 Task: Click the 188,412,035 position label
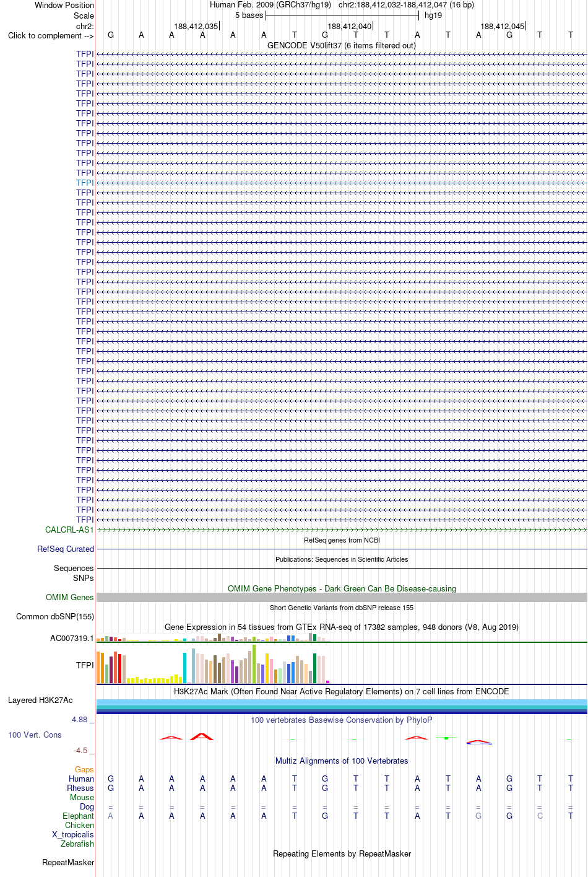tap(196, 27)
